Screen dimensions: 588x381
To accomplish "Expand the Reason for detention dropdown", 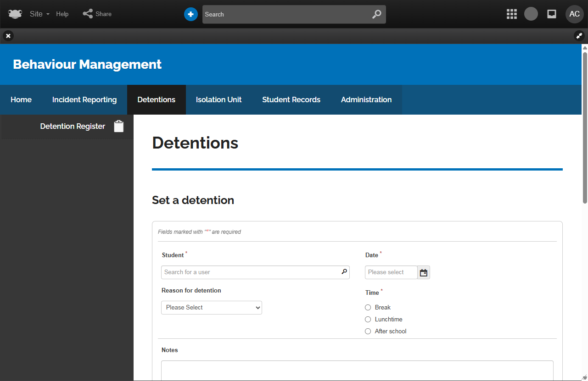I will (x=212, y=308).
